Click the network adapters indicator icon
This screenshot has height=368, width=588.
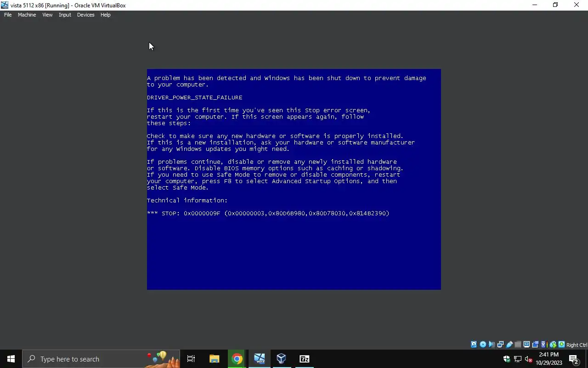click(500, 345)
